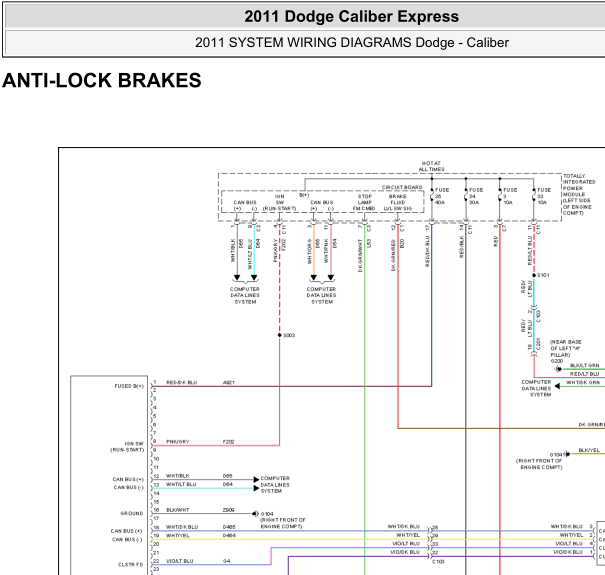Screen dimensions: 605x575
Task: Select "WHT/DK BLU" label at pin 18
Action: click(182, 527)
